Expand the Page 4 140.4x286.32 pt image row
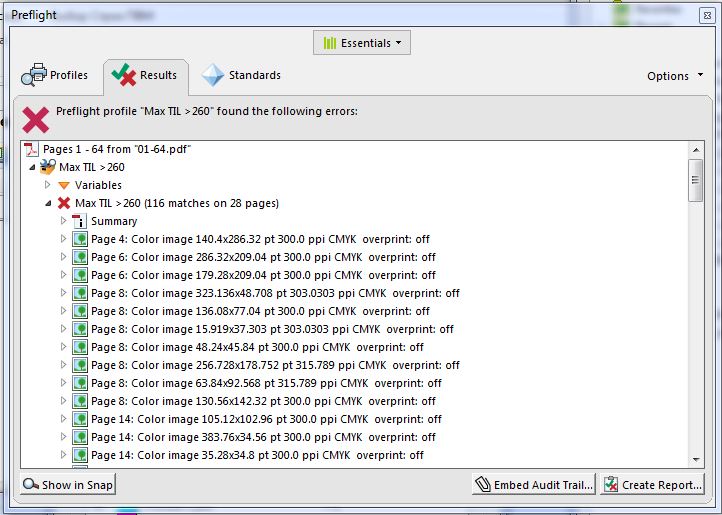 point(64,239)
